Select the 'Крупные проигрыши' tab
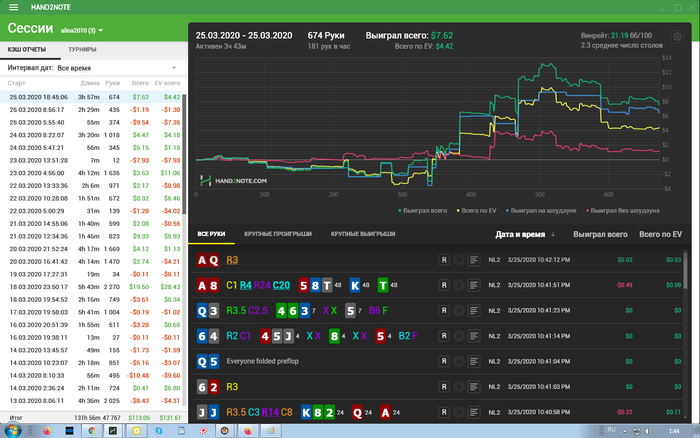 pos(278,234)
